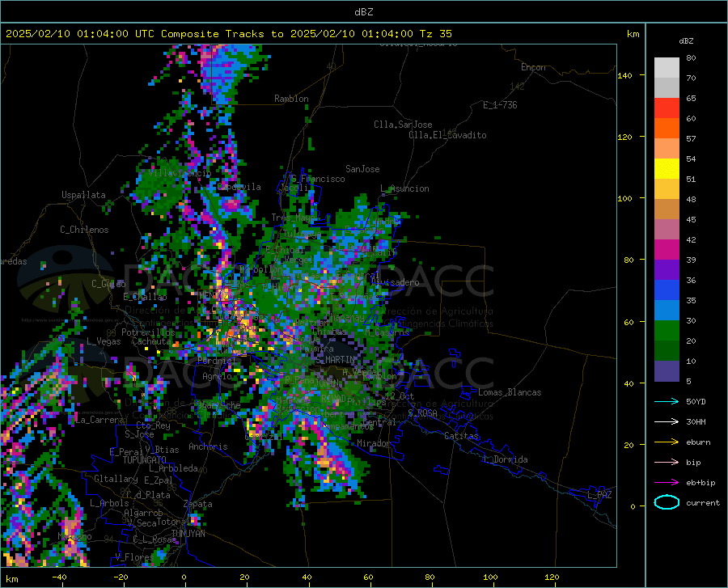Click the Zapata map label
Screen dimensions: 728x588
click(x=198, y=504)
